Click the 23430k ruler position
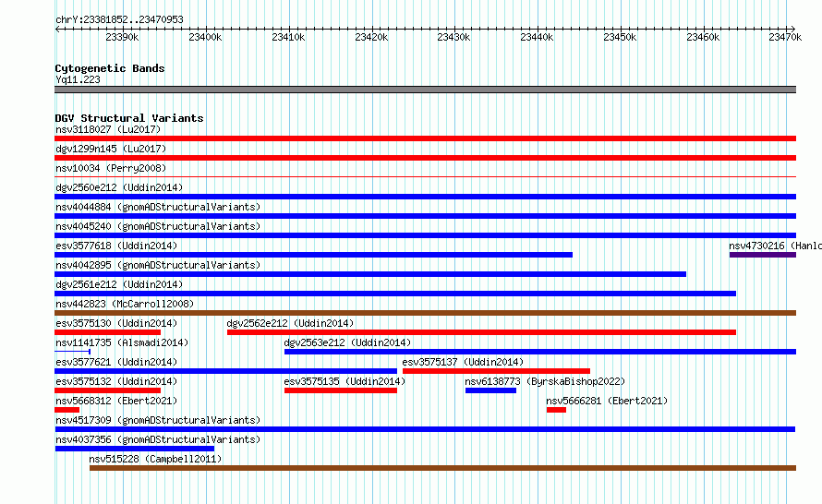This screenshot has height=504, width=822. click(453, 37)
